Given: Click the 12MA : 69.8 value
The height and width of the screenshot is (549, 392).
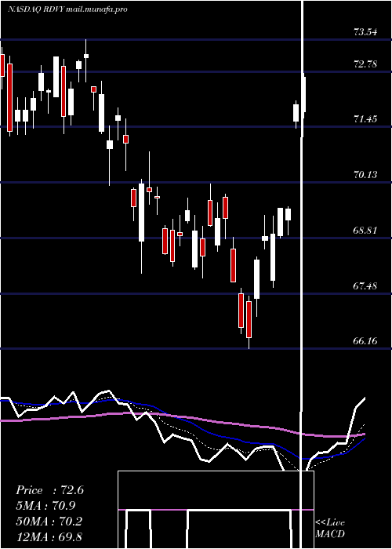Looking at the screenshot, I should point(49,536).
